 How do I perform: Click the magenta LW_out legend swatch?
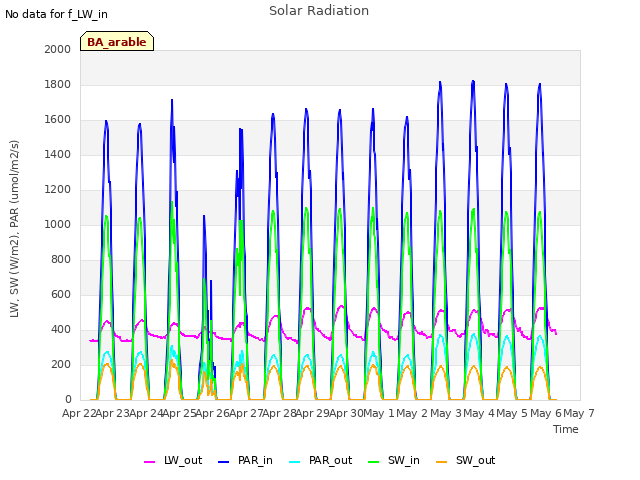click(149, 462)
